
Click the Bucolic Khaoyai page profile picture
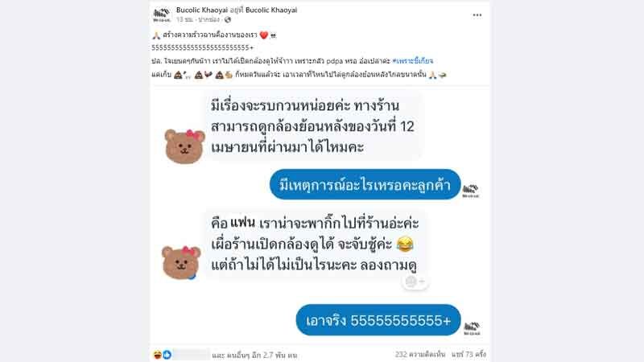pos(162,14)
